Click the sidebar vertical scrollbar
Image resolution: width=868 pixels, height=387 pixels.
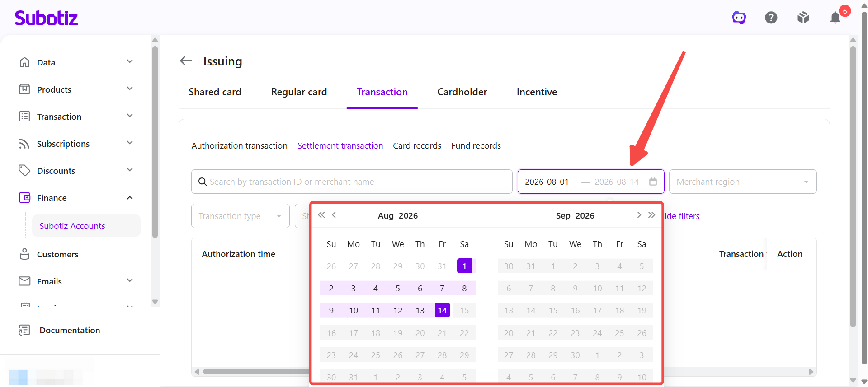(155, 142)
